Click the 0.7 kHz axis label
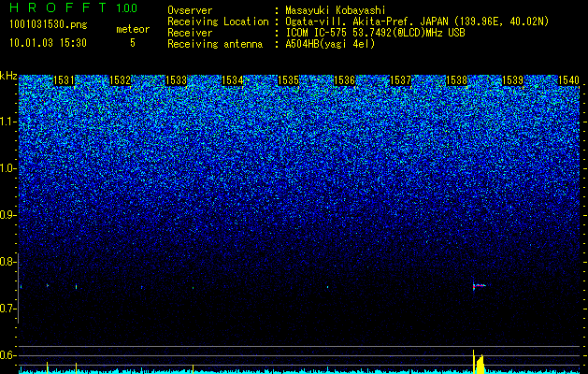This screenshot has height=374, width=588. pyautogui.click(x=8, y=309)
